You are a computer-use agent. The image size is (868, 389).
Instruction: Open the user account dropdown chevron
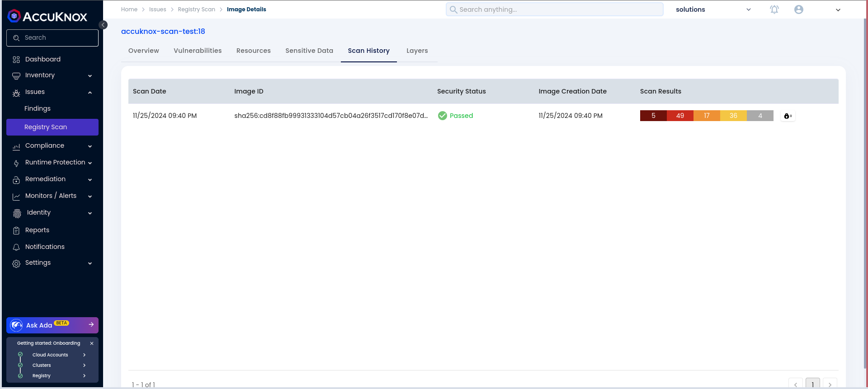point(838,10)
